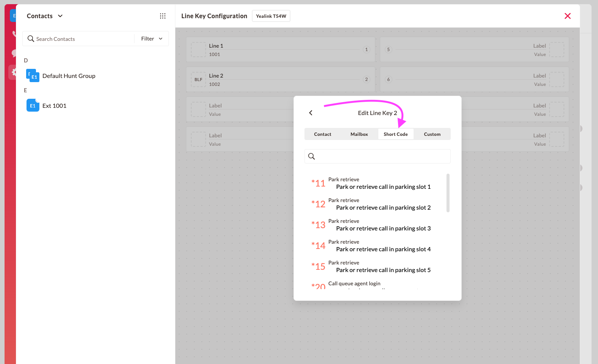The width and height of the screenshot is (598, 364).
Task: Go back with the Edit Line Key arrow
Action: 311,113
